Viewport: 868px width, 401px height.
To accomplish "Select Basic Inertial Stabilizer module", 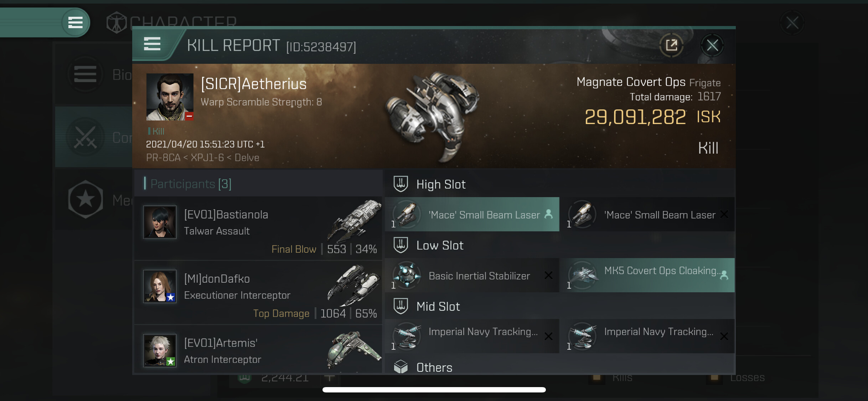I will (472, 275).
